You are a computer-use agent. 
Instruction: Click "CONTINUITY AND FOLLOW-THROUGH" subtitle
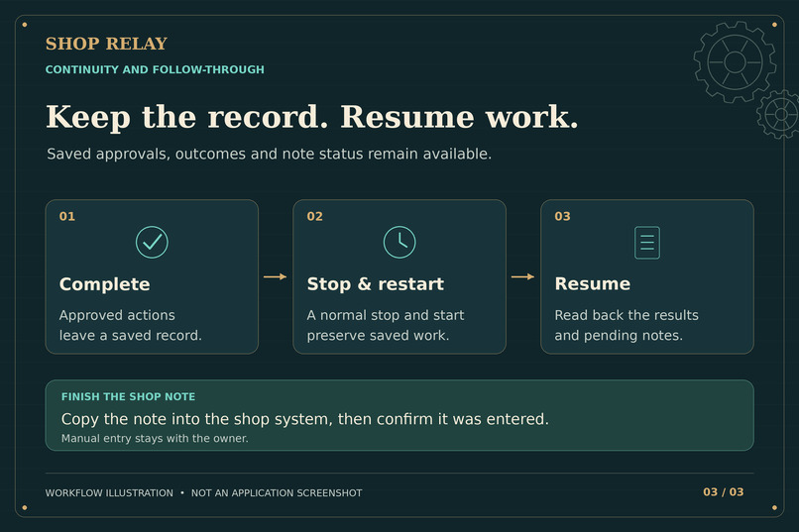pyautogui.click(x=155, y=69)
